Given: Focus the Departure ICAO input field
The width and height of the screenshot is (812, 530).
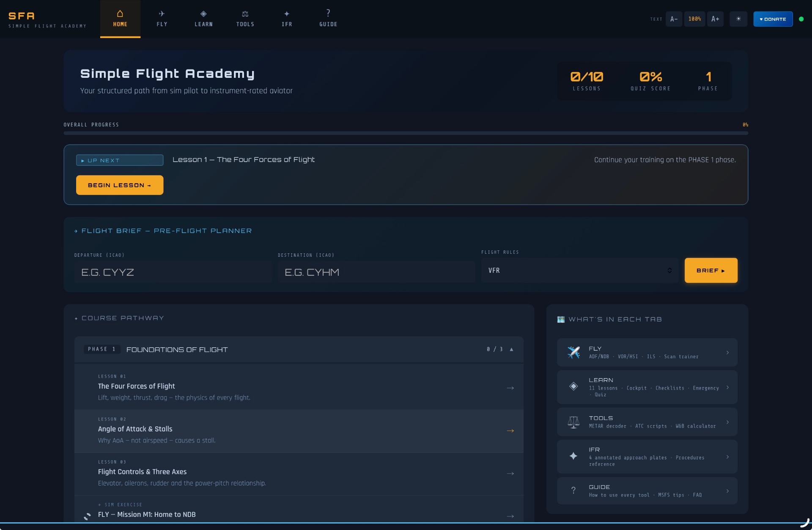Looking at the screenshot, I should click(173, 272).
